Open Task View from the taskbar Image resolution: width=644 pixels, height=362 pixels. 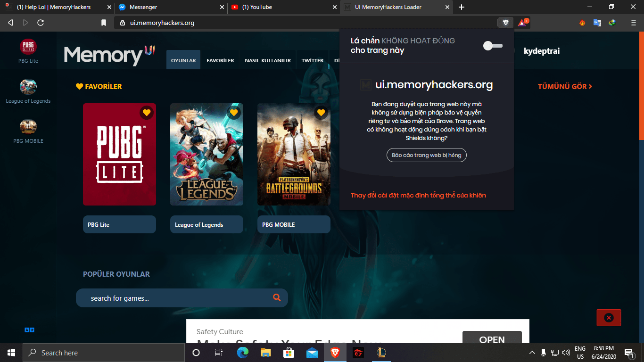click(x=219, y=353)
